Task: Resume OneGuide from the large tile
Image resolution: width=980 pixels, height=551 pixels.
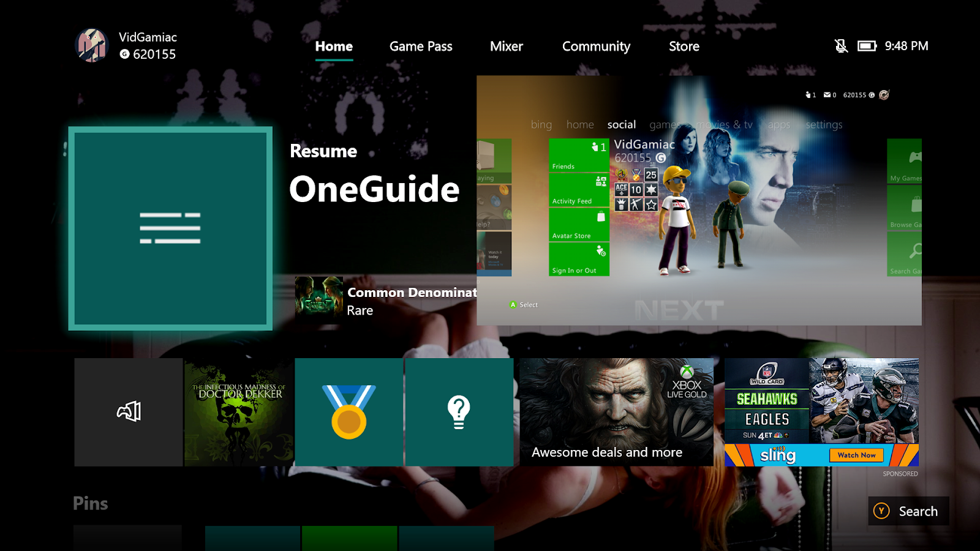Action: (170, 228)
